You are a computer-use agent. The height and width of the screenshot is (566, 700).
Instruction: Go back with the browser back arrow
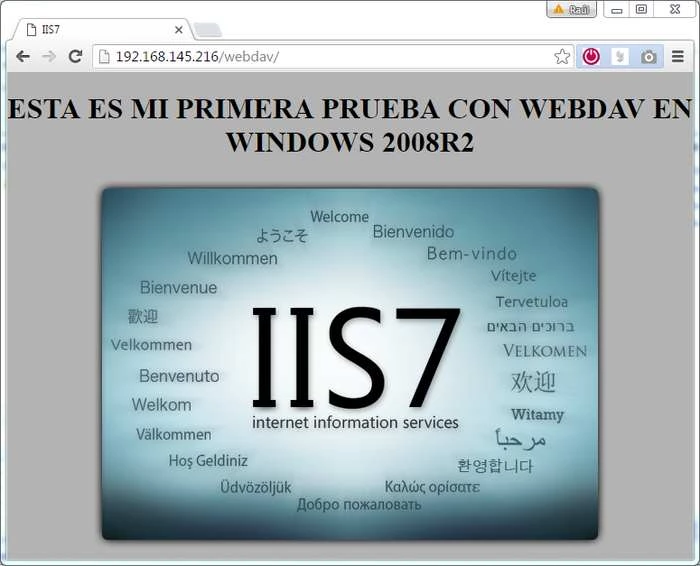pyautogui.click(x=23, y=57)
